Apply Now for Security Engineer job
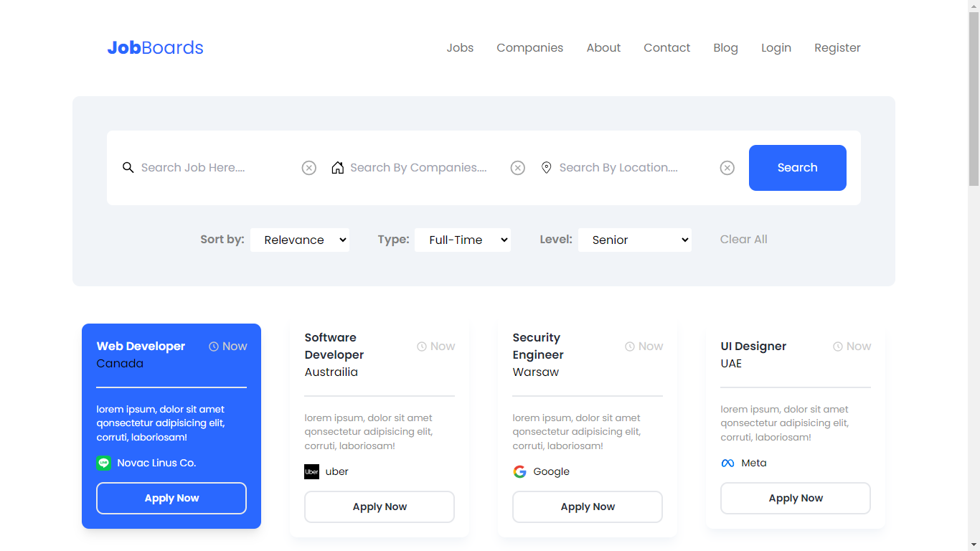Image resolution: width=980 pixels, height=551 pixels. pos(588,507)
